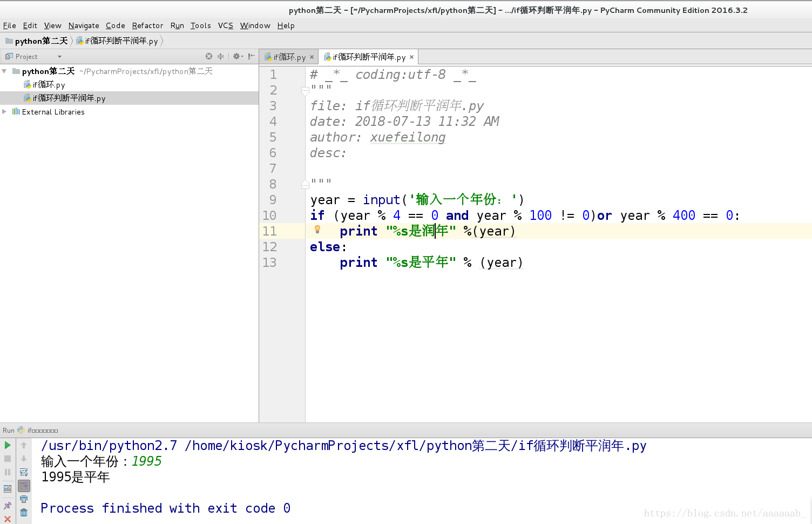
Task: Click the string "%s是平年" on line 13
Action: (421, 263)
